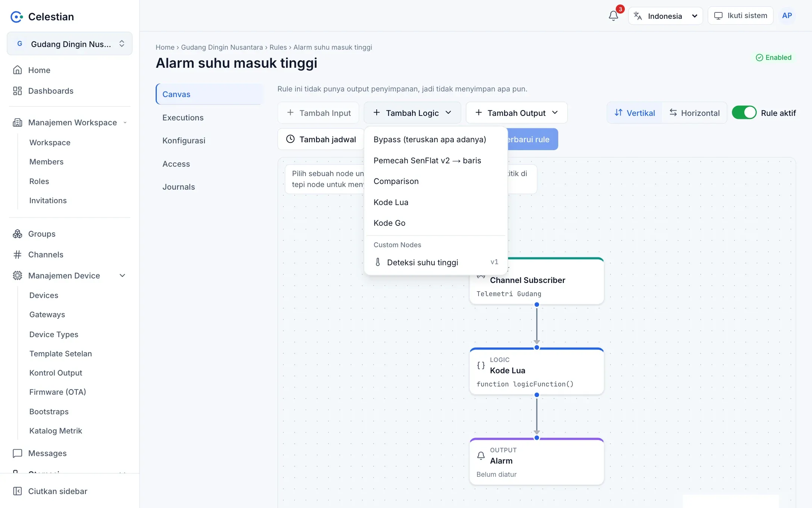This screenshot has width=812, height=508.
Task: Switch layout to Horizontal
Action: [694, 113]
